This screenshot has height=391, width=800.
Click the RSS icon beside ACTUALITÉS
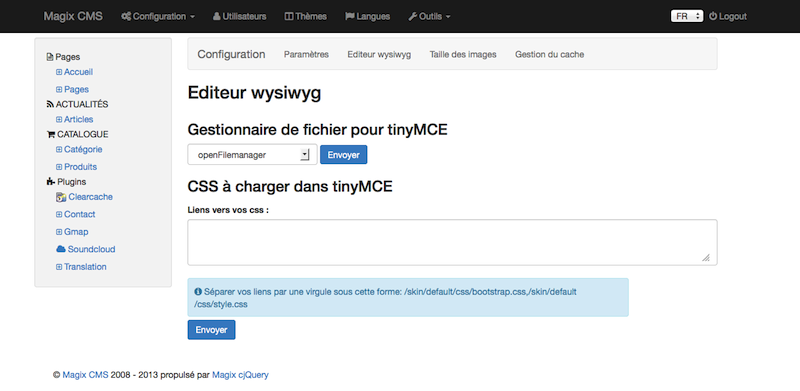tap(50, 104)
